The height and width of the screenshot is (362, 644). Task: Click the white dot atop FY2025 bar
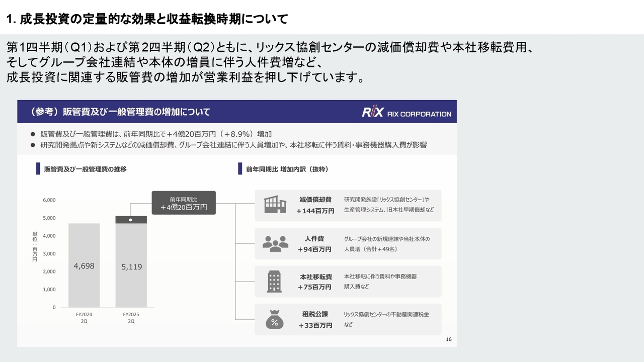pyautogui.click(x=131, y=220)
